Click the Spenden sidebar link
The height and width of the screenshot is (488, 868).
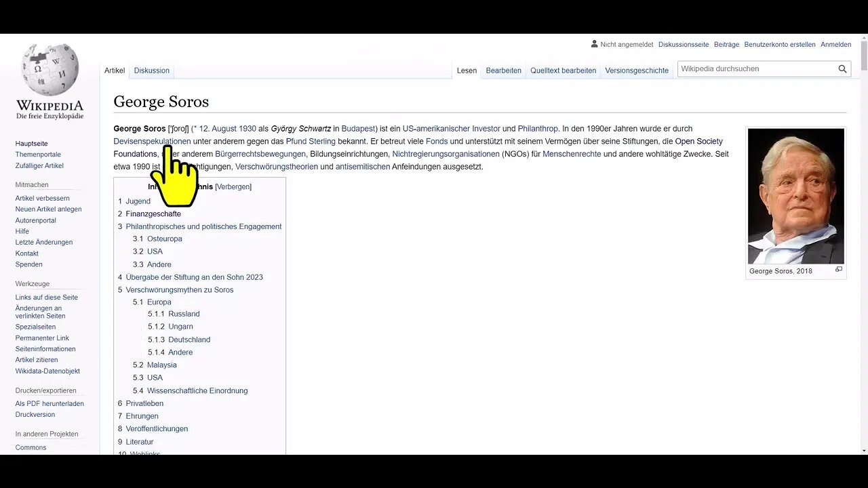tap(29, 264)
